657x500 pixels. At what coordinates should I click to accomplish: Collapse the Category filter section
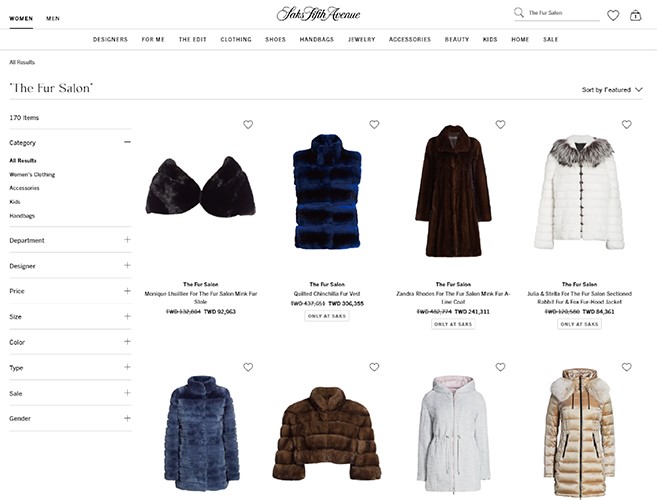pos(127,142)
